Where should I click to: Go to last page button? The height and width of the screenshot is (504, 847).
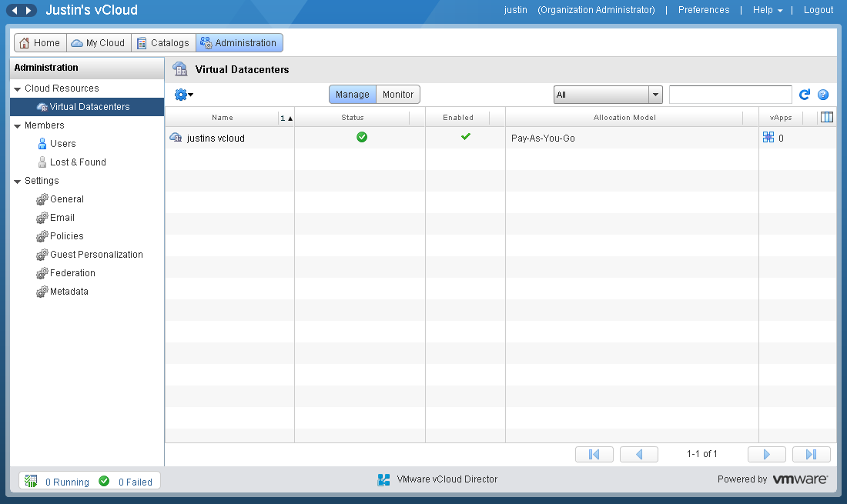click(812, 454)
